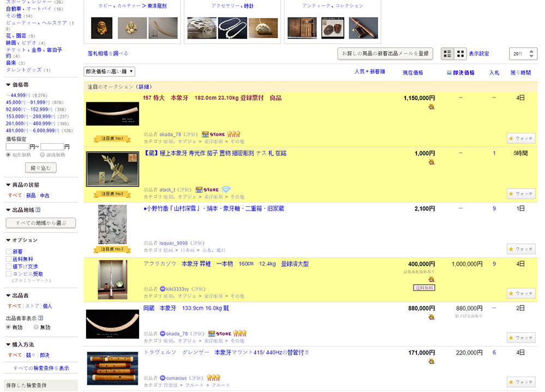Viewport: 545px width, 392px height.
Task: Watch the トラヴェルソ グレンザー listing
Action: 521,382
